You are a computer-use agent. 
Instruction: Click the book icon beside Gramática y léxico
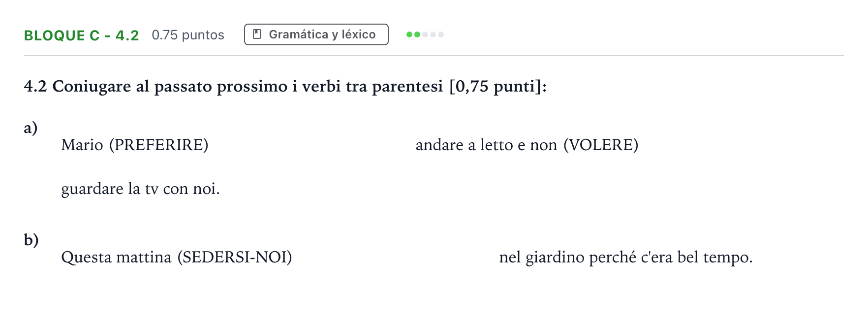(x=257, y=34)
